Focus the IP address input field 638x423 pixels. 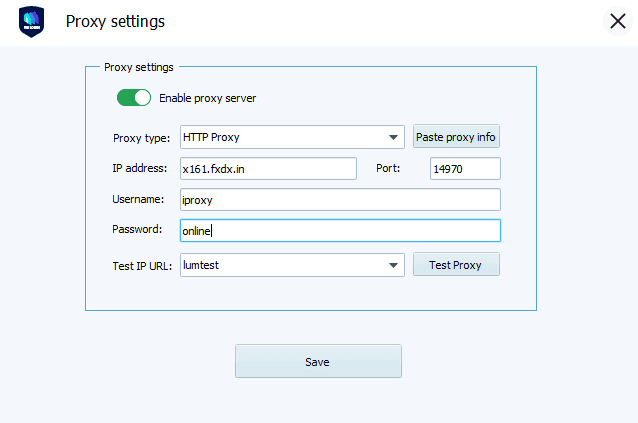point(268,169)
